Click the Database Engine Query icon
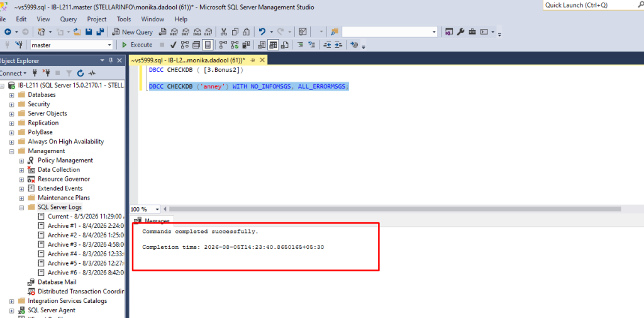 163,32
